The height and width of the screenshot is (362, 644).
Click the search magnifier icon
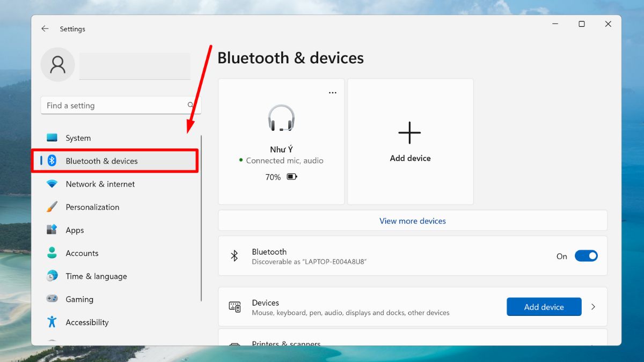point(191,105)
